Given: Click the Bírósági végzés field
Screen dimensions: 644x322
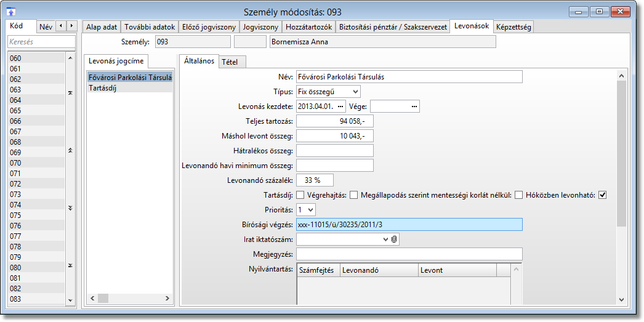Looking at the screenshot, I should 409,224.
